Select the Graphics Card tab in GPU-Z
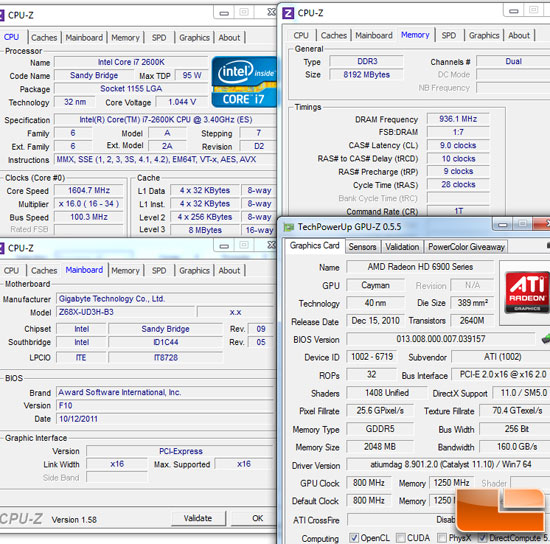The height and width of the screenshot is (544, 550). (x=314, y=246)
